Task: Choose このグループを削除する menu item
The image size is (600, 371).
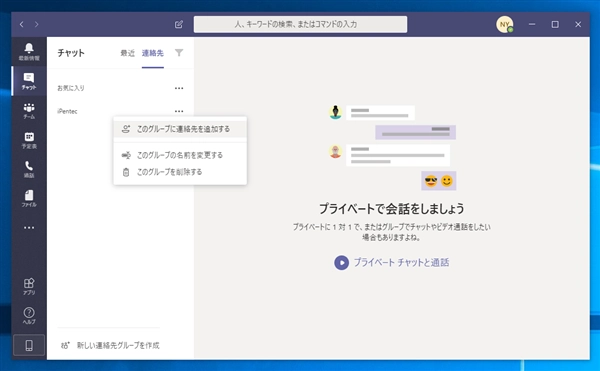Action: (x=180, y=172)
